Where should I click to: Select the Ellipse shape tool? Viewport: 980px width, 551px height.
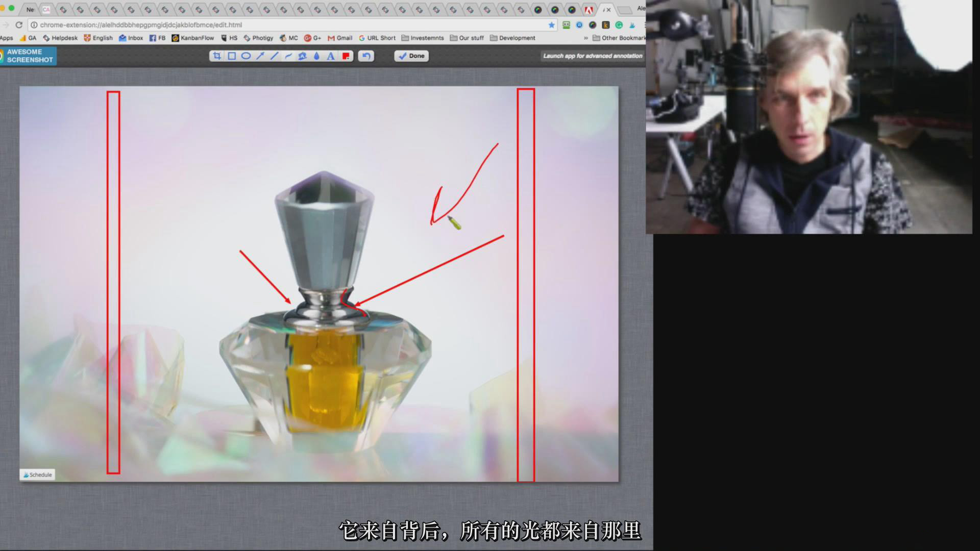(246, 56)
